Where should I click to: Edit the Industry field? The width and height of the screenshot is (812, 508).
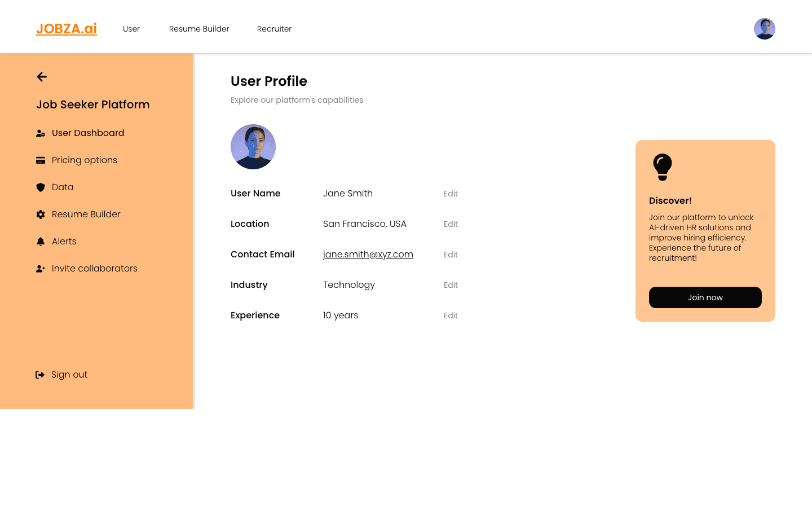451,285
